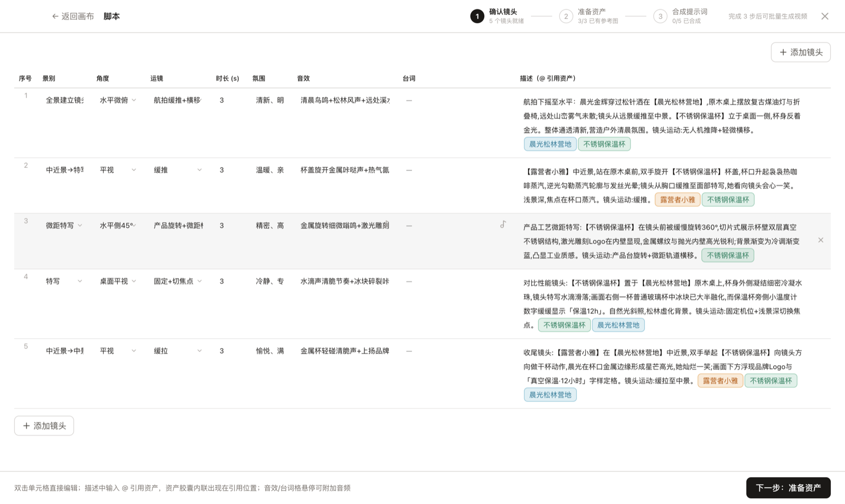Open the 水平侧45° angle dropdown in row 3
This screenshot has width=845, height=504.
click(x=118, y=225)
